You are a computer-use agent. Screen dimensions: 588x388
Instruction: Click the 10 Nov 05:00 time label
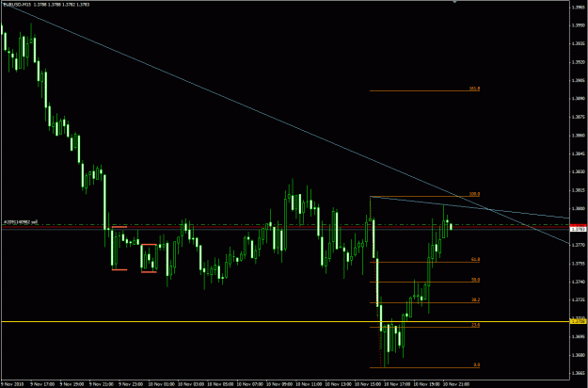220,384
